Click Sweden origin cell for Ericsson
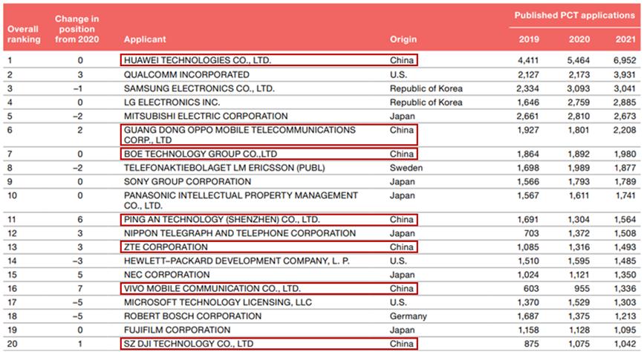Viewport: 644px width, 352px height. click(405, 168)
